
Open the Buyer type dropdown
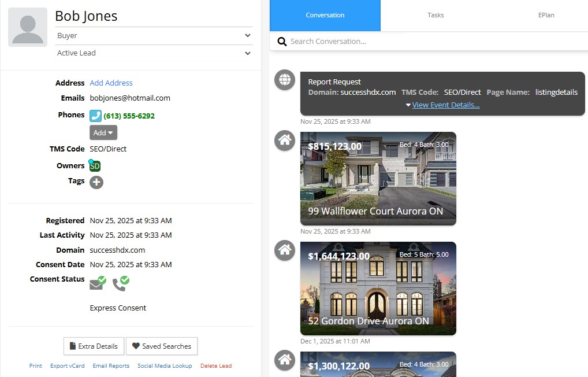click(x=154, y=36)
